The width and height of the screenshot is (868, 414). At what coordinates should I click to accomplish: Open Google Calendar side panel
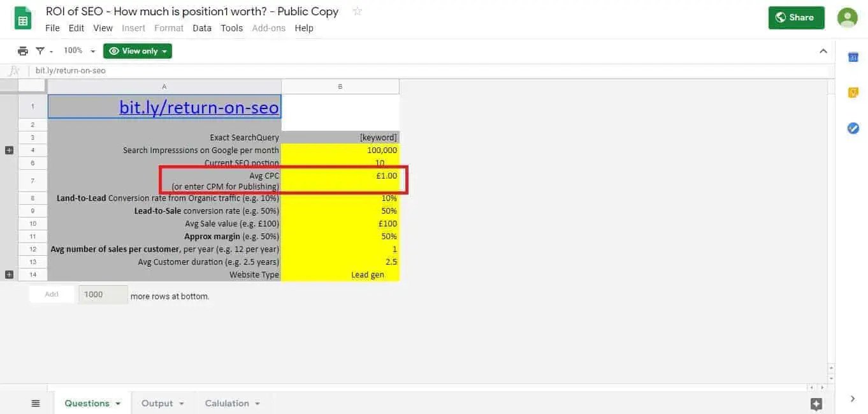point(853,57)
